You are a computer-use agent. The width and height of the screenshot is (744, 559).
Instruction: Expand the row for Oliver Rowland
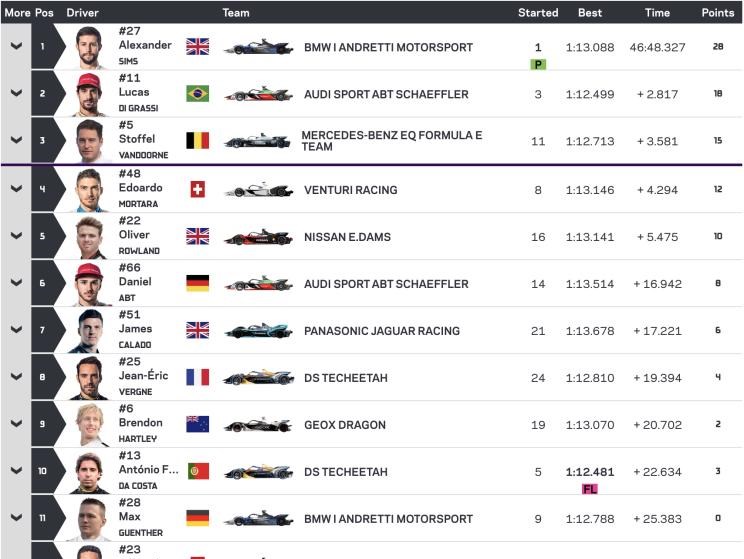coord(16,235)
